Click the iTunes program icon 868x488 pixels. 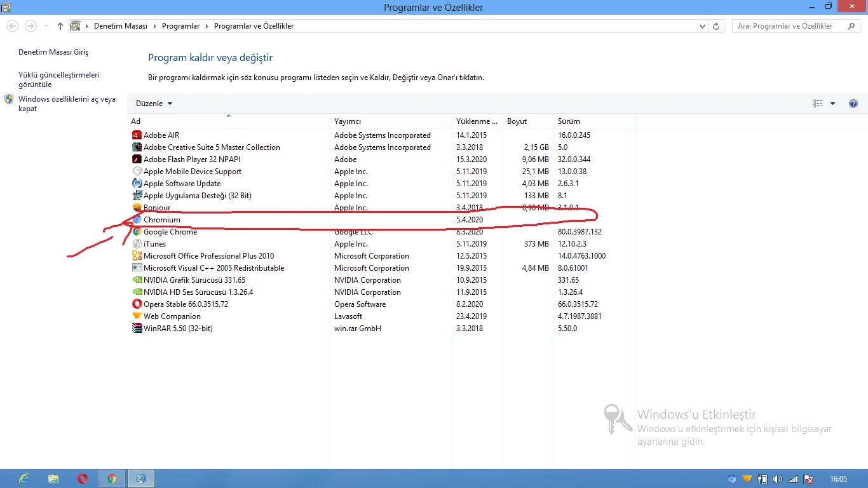tap(137, 244)
